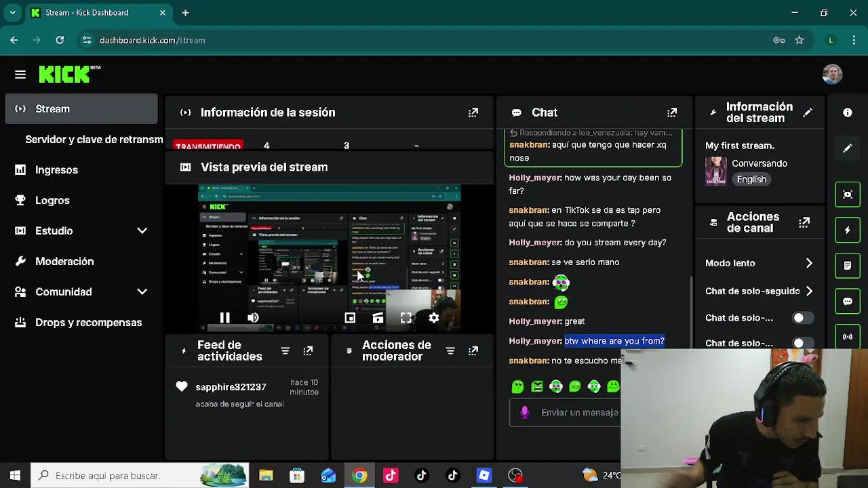This screenshot has height=488, width=868.
Task: Make the stream preview fullscreen
Action: coord(406,318)
